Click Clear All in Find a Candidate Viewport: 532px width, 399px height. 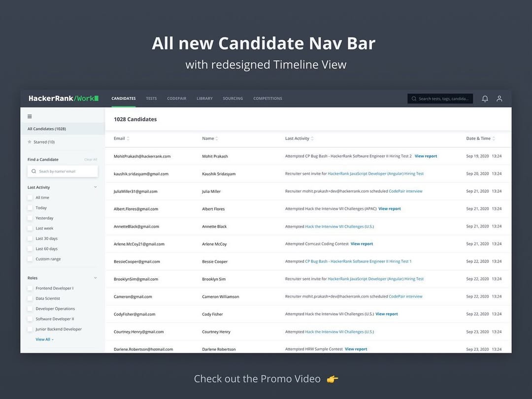coord(91,160)
